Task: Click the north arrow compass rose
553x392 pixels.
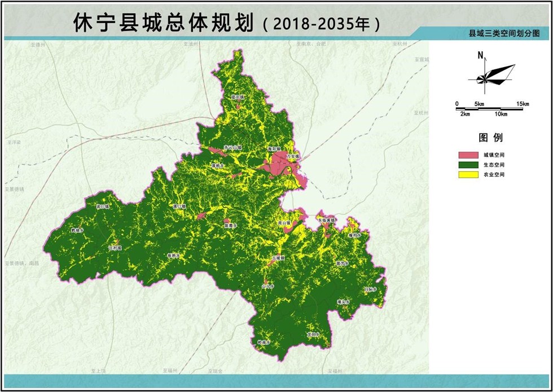Action: point(491,73)
